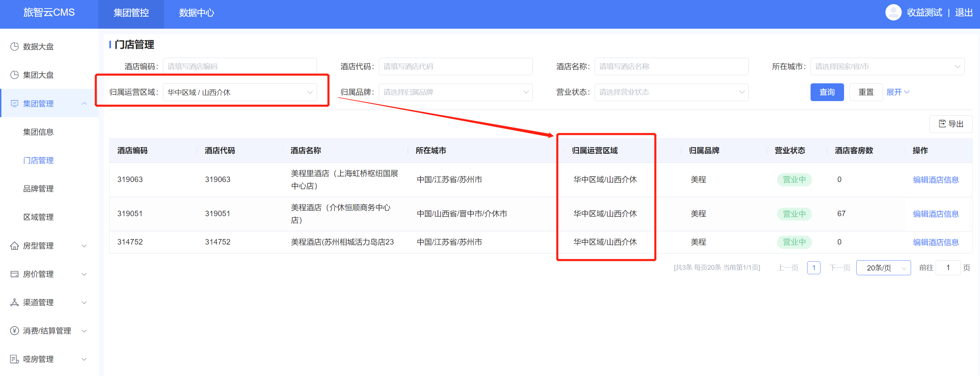Expand the 房型管理 submenu chevron
This screenshot has height=376, width=980.
[84, 246]
